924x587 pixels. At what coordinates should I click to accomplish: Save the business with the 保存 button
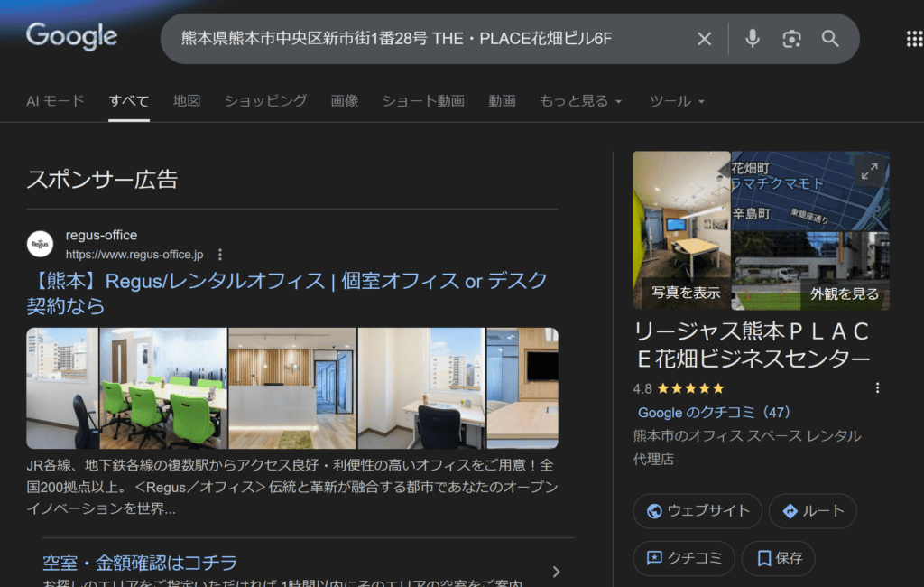(x=778, y=558)
